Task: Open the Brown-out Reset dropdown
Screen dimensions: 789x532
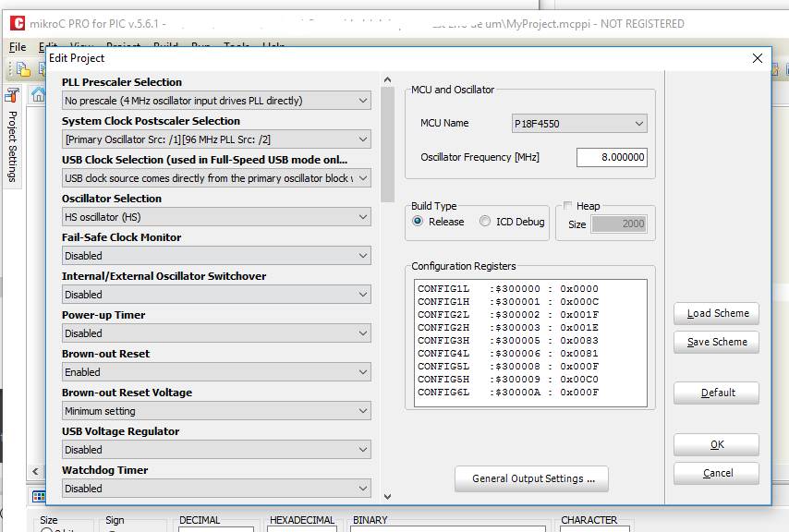Action: (x=216, y=371)
